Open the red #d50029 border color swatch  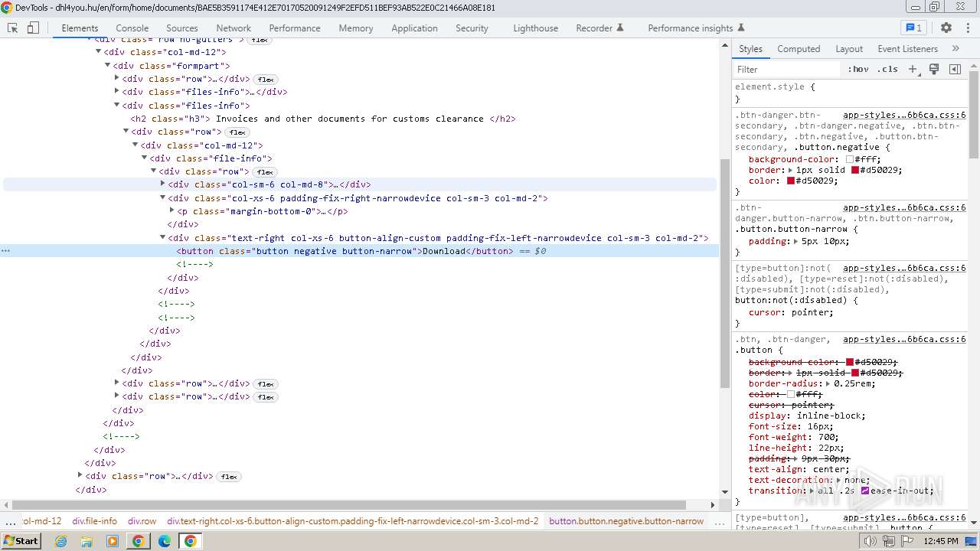tap(855, 170)
